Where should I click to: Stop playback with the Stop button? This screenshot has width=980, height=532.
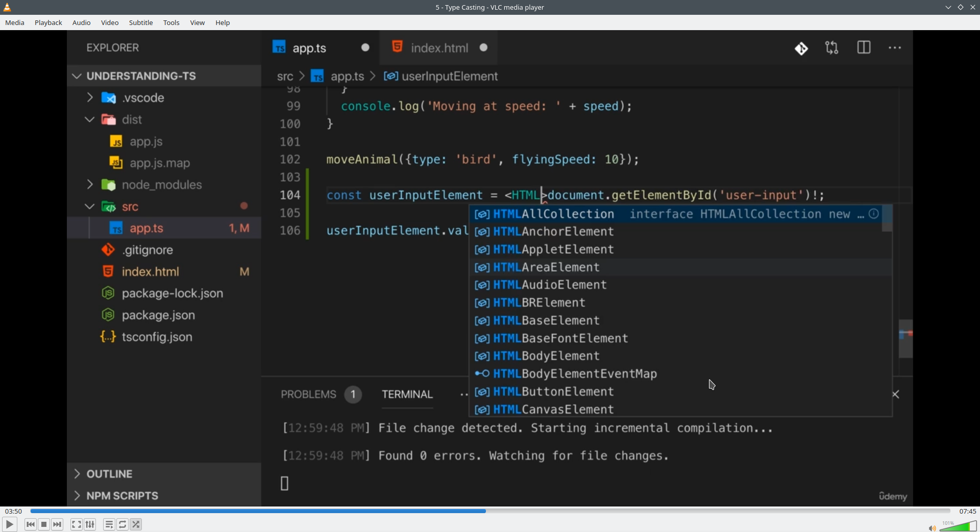pyautogui.click(x=44, y=524)
